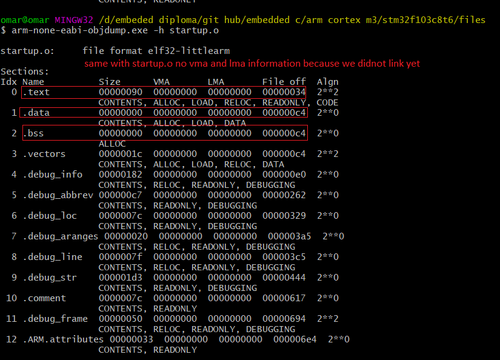Click the Size value 00000182
This screenshot has width=500, height=360.
pyautogui.click(x=120, y=175)
